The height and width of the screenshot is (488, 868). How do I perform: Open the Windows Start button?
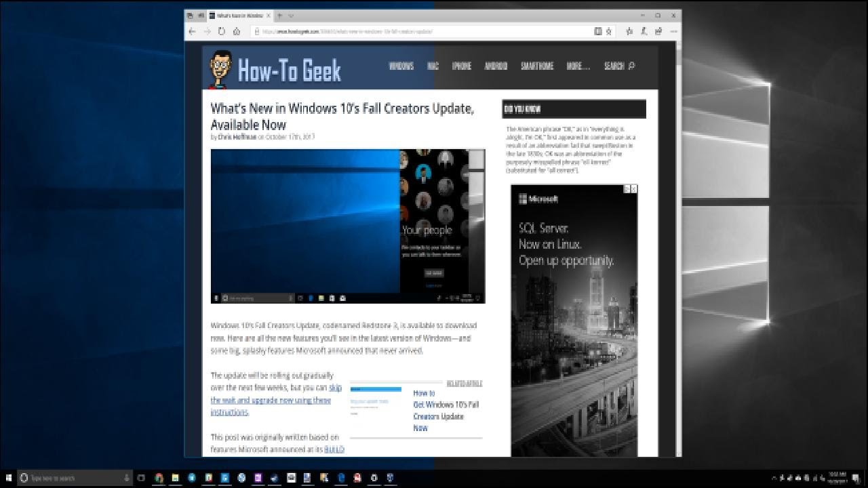[x=9, y=478]
